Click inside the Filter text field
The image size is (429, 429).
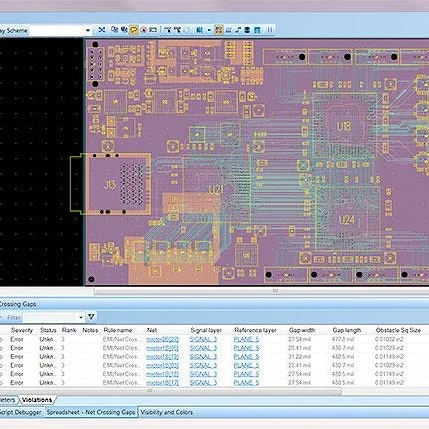(50, 317)
